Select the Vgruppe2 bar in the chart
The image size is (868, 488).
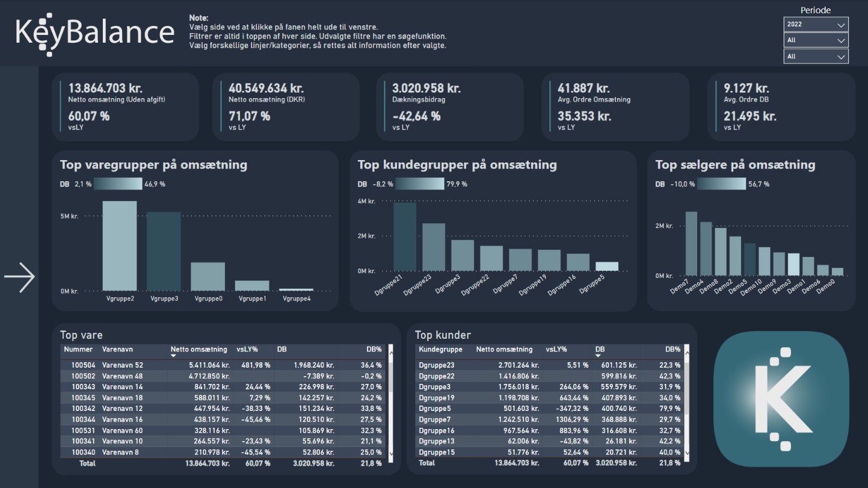click(119, 246)
